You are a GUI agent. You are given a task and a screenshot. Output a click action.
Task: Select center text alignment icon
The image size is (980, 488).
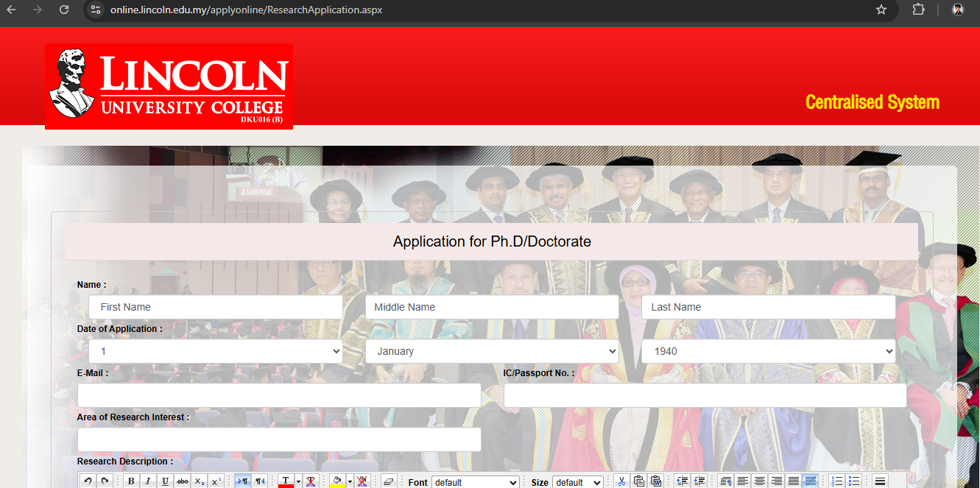point(760,481)
